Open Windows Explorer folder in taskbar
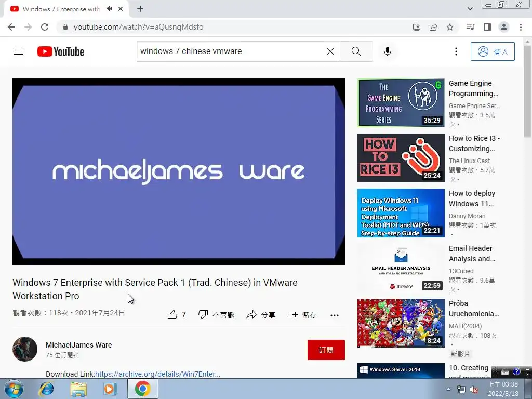 (78, 389)
